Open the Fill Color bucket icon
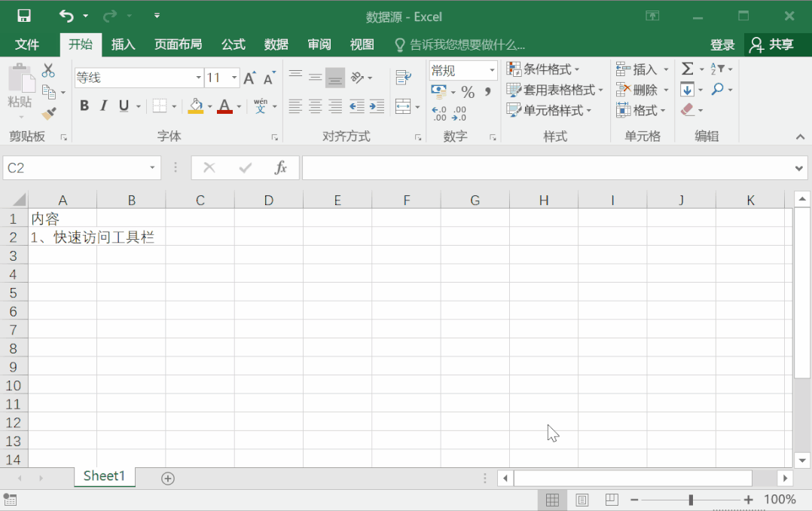 click(196, 106)
